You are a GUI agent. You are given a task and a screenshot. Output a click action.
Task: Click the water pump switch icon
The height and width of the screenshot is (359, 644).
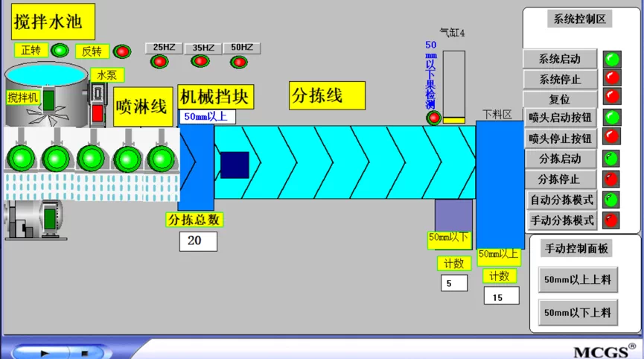coord(98,104)
